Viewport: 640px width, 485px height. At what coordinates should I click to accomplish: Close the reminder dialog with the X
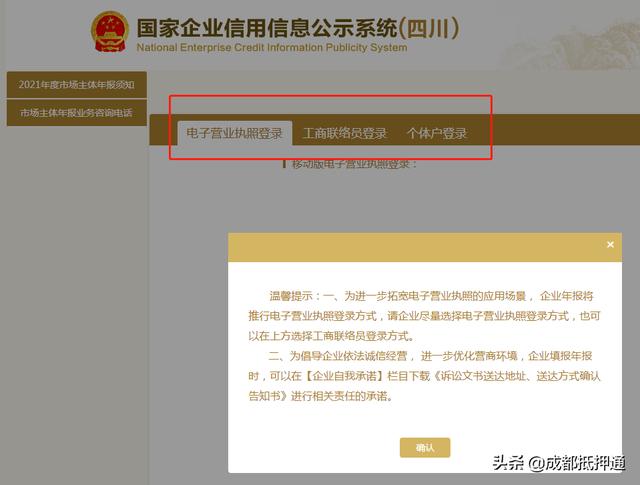pos(610,245)
